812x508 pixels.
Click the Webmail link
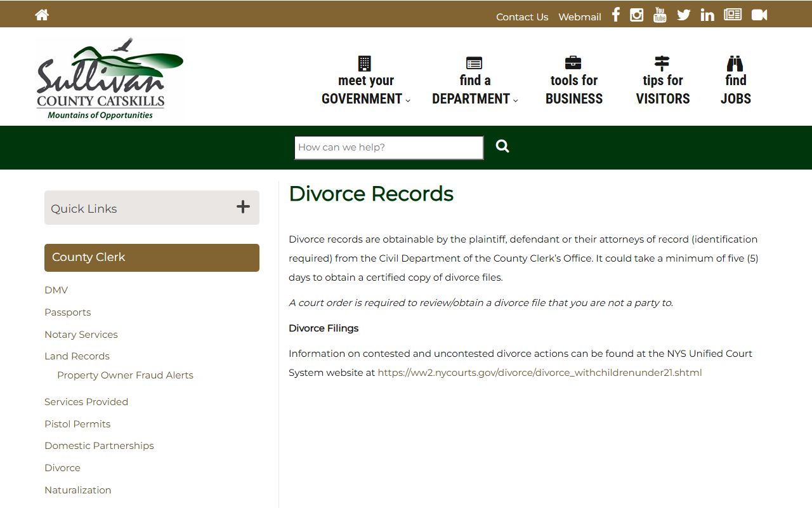tap(580, 17)
